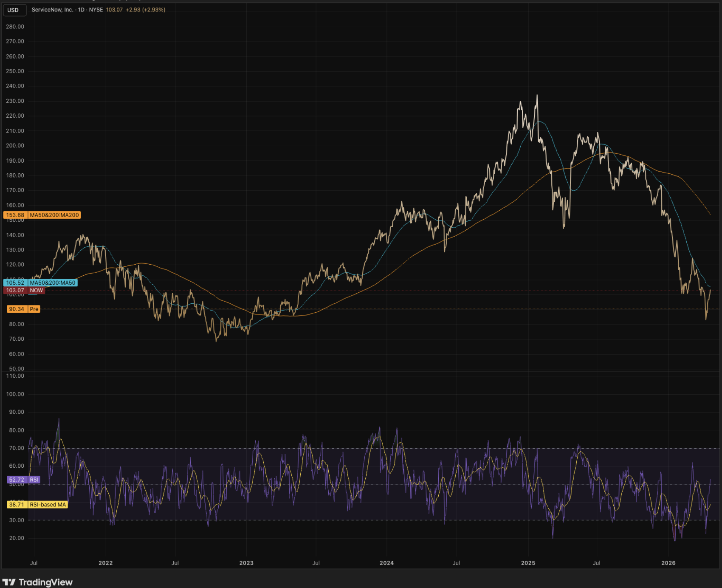Click the 110.00 RSI pane scale label
The width and height of the screenshot is (722, 588).
15,376
